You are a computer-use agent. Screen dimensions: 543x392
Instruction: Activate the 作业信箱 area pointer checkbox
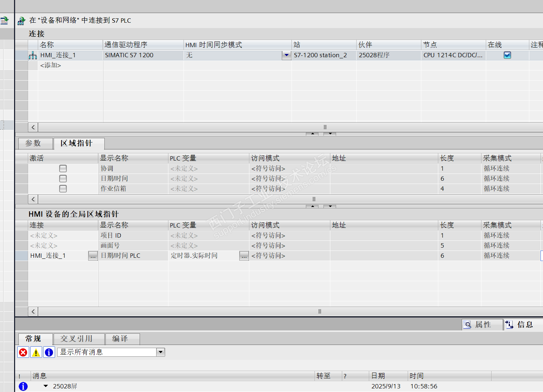tap(63, 189)
